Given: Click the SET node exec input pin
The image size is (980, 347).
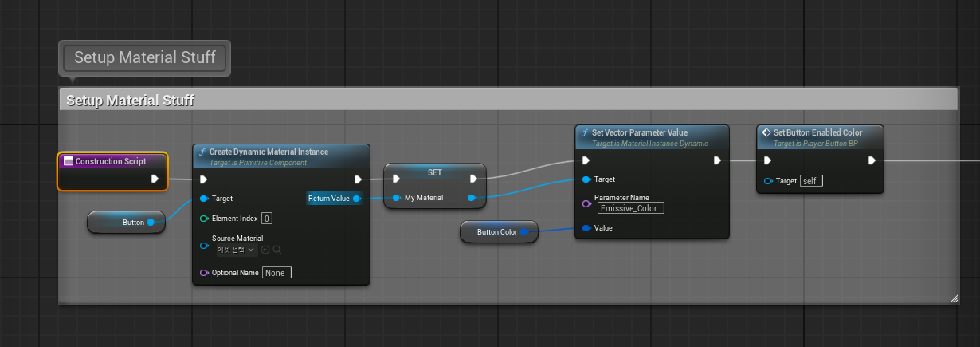Looking at the screenshot, I should pyautogui.click(x=396, y=179).
